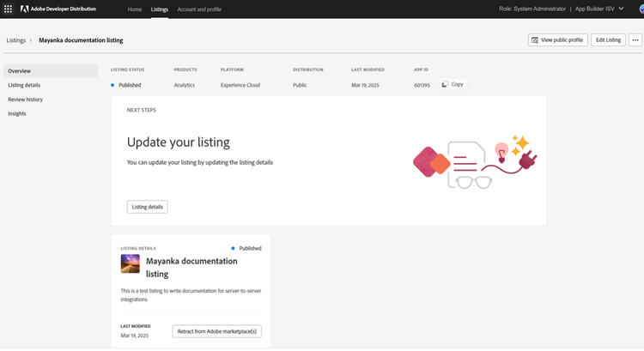The width and height of the screenshot is (644, 351).
Task: Click the App ID number 601395
Action: [422, 85]
